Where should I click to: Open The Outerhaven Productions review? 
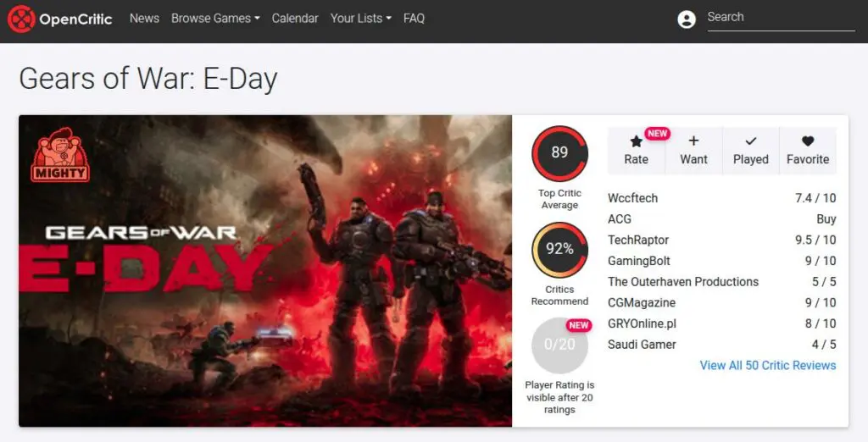(x=683, y=282)
